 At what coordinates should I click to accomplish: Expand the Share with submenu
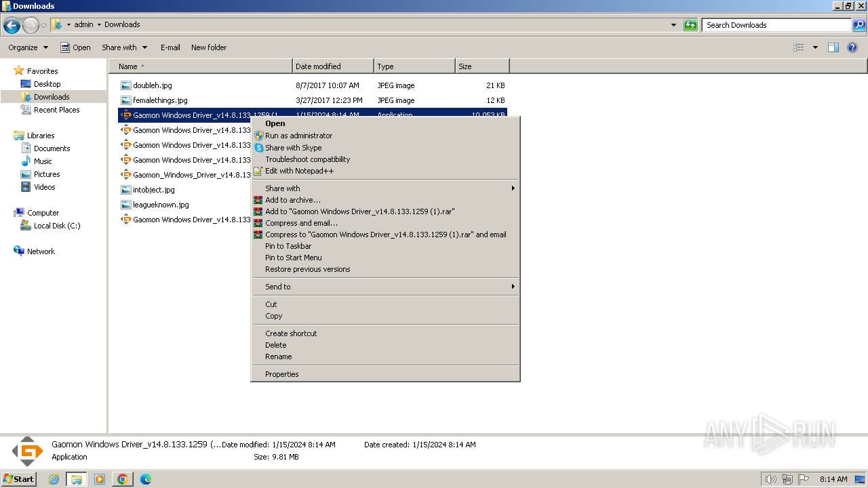[385, 188]
